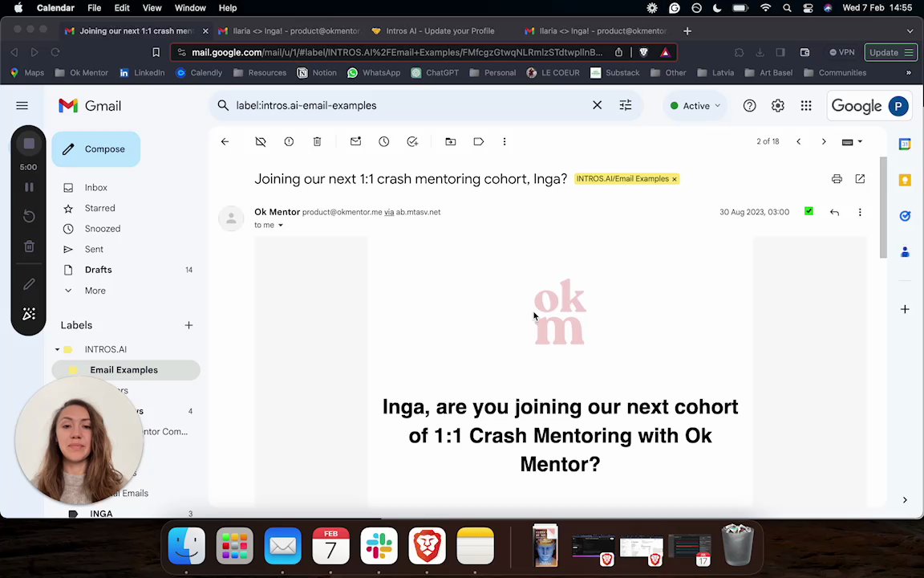924x578 pixels.
Task: Open the File menu
Action: pyautogui.click(x=95, y=8)
